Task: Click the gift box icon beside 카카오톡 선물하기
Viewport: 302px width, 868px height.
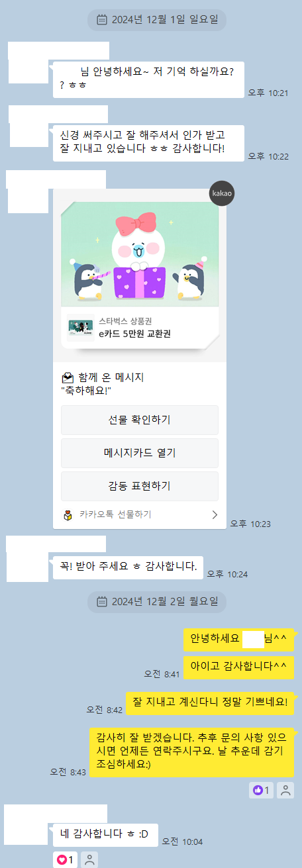Action: [x=68, y=514]
